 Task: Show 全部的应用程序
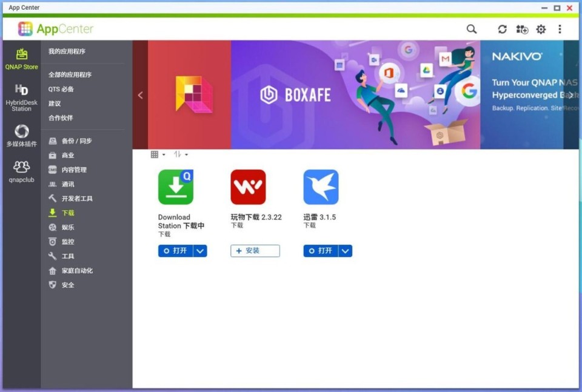click(x=70, y=75)
